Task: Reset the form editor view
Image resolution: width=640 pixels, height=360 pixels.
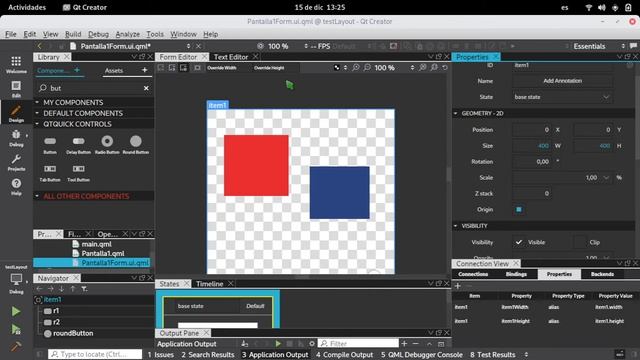Action: [445, 67]
